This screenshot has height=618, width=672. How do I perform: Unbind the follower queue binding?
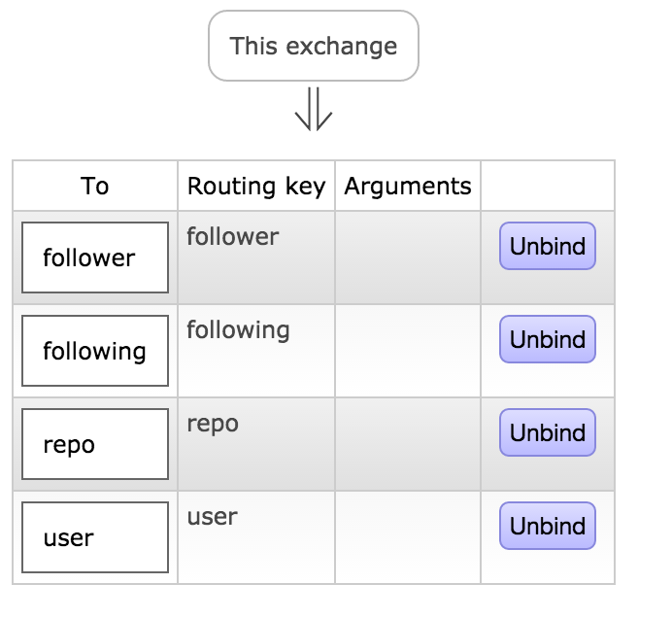547,246
